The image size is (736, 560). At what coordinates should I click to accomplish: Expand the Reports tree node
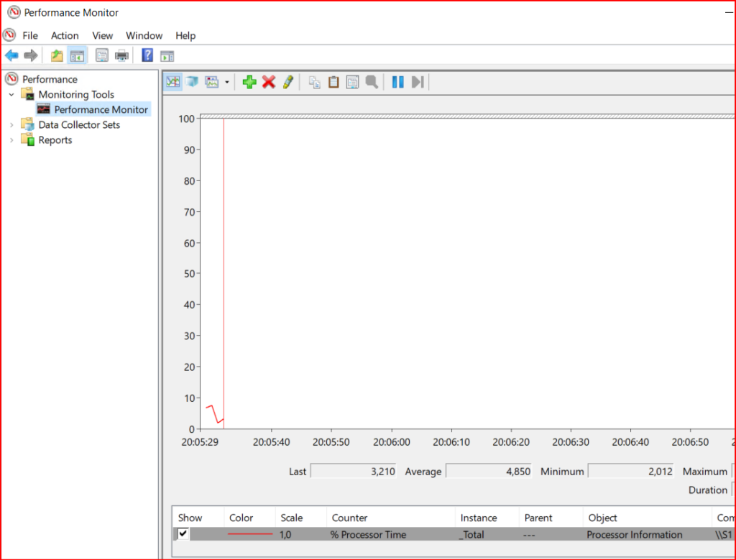click(11, 140)
